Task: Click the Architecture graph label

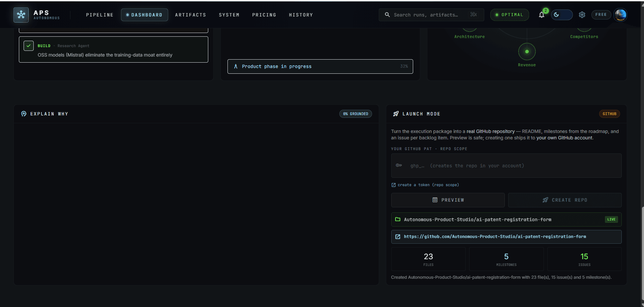Action: click(469, 37)
